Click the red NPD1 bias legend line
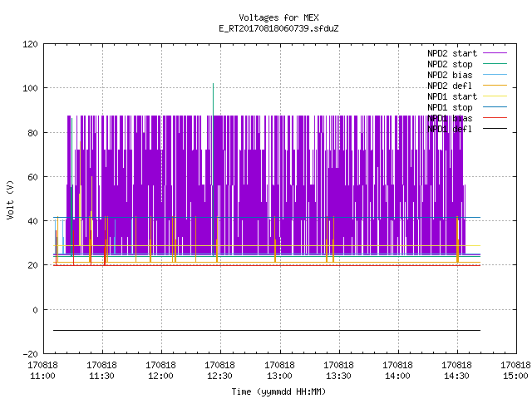The image size is (532, 399). point(495,118)
